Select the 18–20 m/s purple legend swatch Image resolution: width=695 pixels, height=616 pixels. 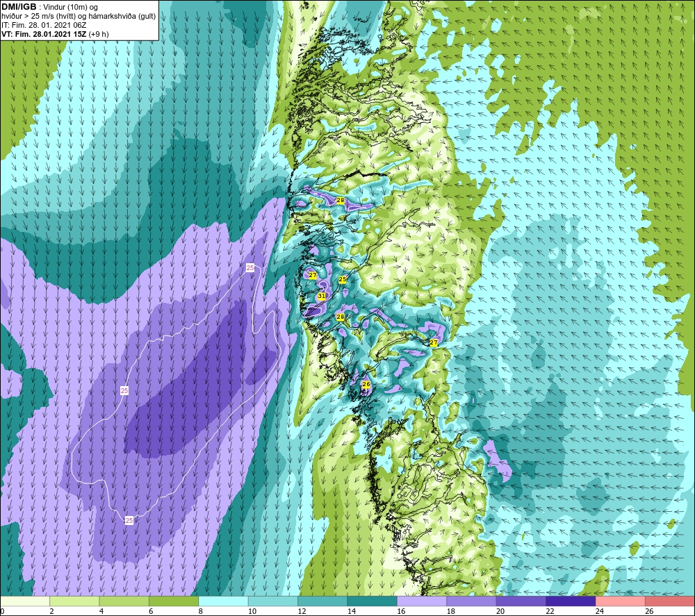(x=472, y=601)
